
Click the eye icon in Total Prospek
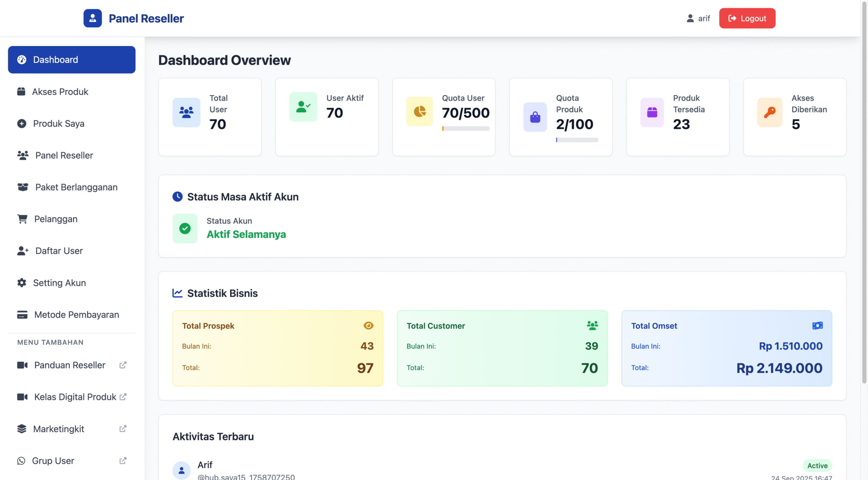(x=368, y=325)
